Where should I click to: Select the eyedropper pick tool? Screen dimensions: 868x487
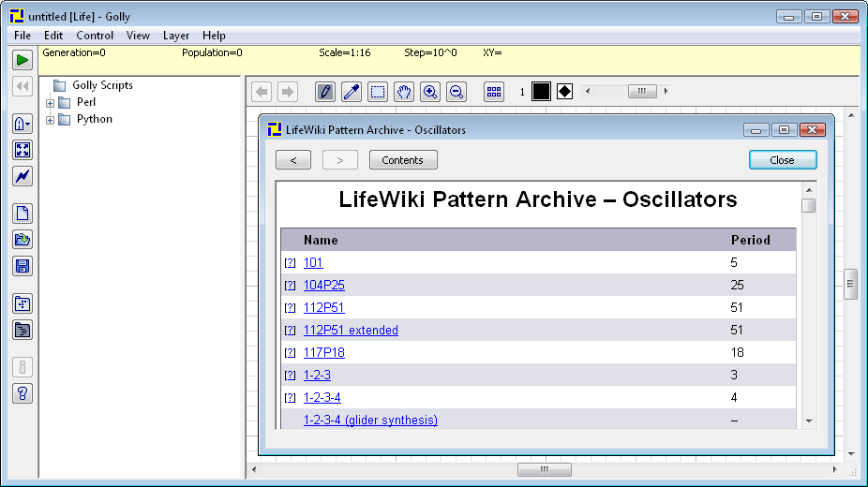(x=351, y=92)
